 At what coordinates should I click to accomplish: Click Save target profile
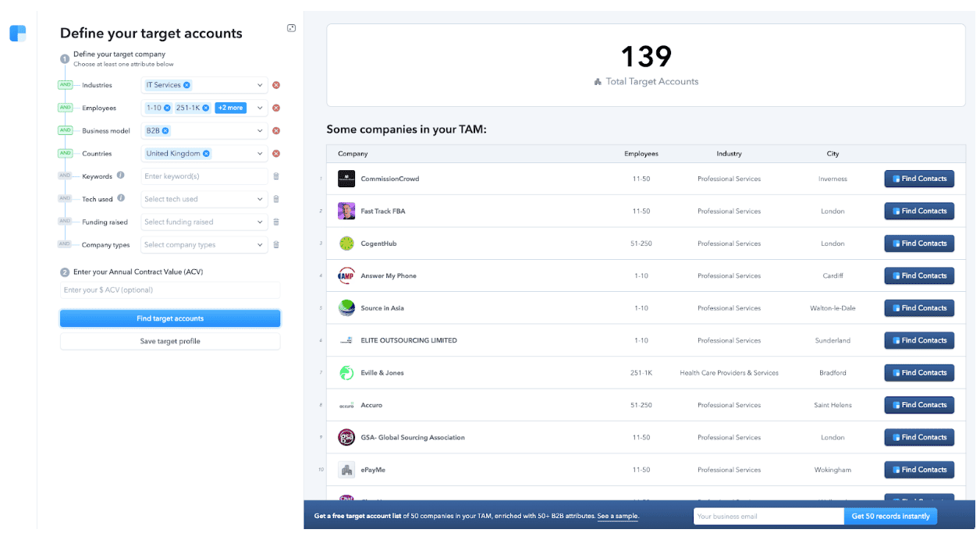point(169,341)
